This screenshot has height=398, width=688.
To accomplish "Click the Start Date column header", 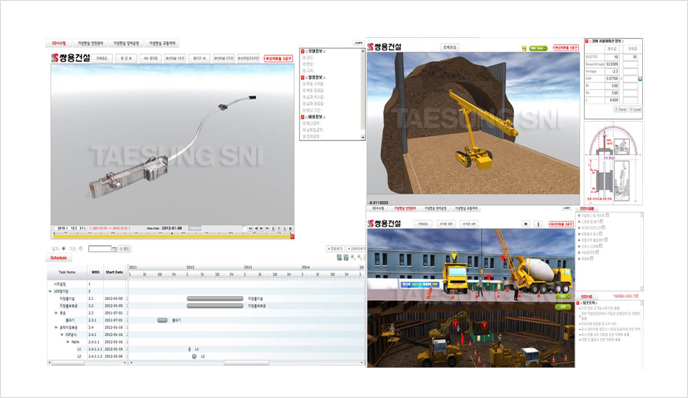I will 114,272.
